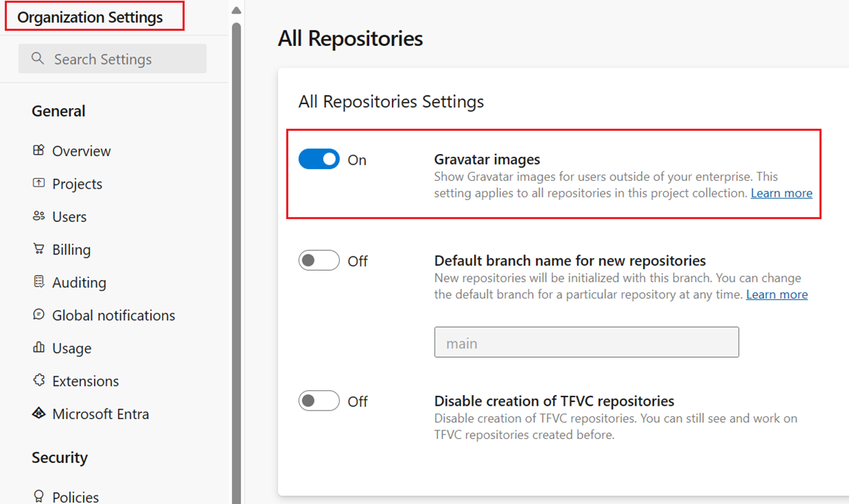Screen dimensions: 849x504
Task: Click the Extensions puzzle icon
Action: pyautogui.click(x=39, y=381)
